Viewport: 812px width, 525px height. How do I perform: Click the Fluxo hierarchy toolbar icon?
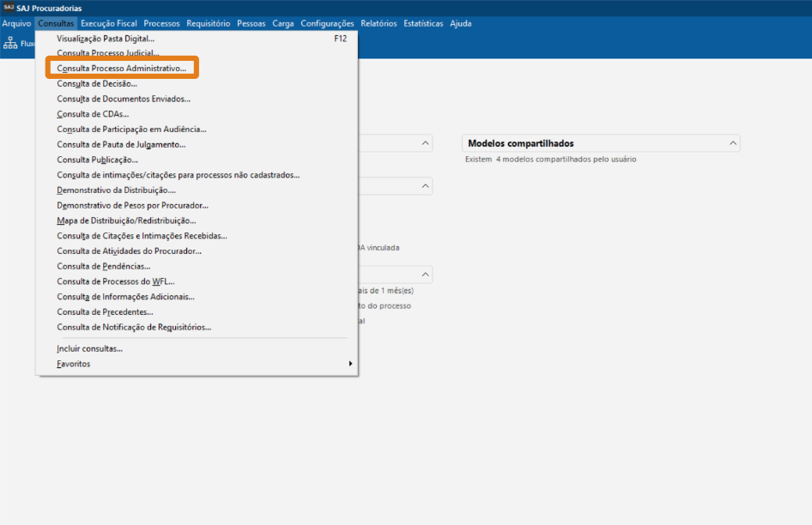[x=11, y=44]
